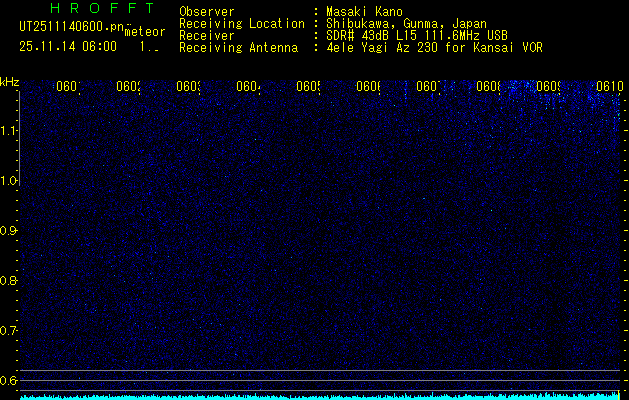Click the 0609 time marker
629x400 pixels.
point(548,87)
